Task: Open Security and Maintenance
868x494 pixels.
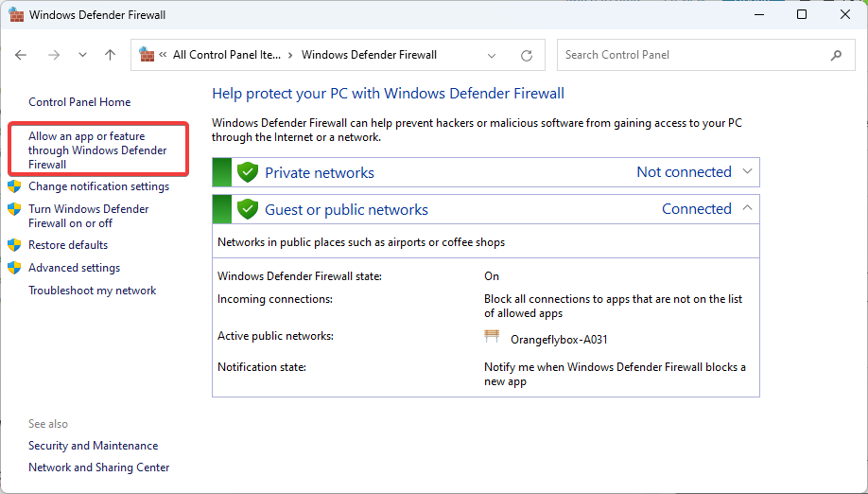Action: (x=93, y=446)
